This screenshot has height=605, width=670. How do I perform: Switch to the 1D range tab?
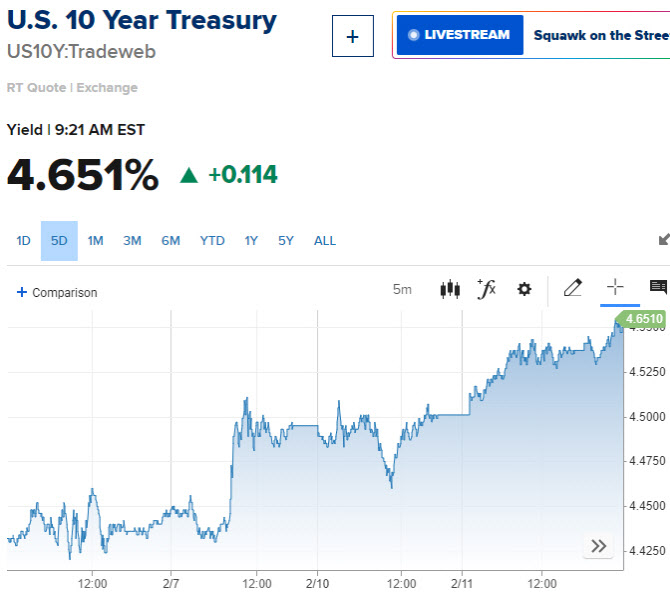coord(24,241)
